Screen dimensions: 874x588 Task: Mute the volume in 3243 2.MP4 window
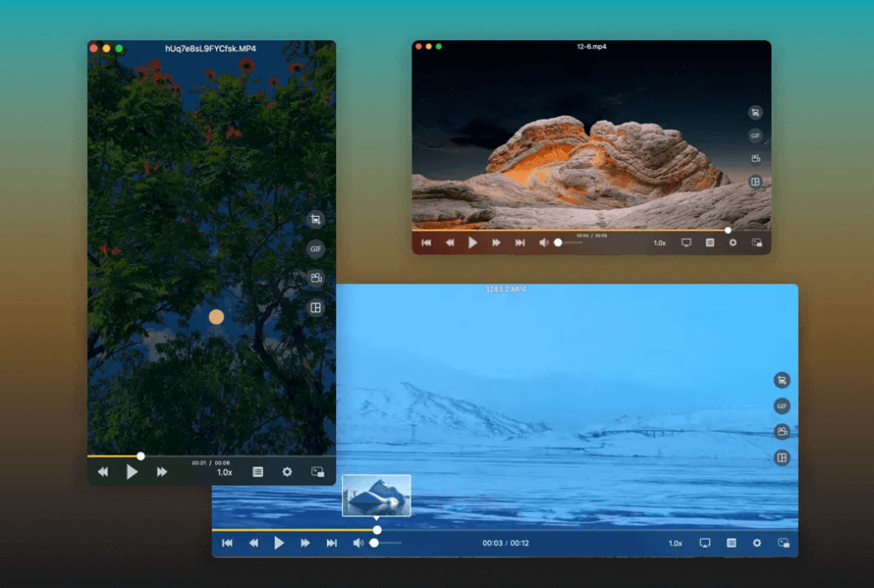click(358, 543)
